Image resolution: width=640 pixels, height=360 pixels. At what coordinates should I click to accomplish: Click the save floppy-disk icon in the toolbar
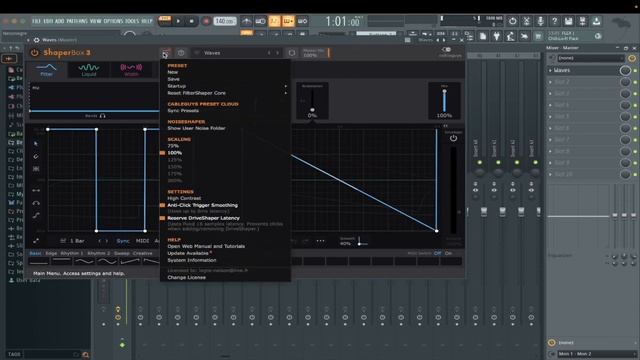(568, 21)
